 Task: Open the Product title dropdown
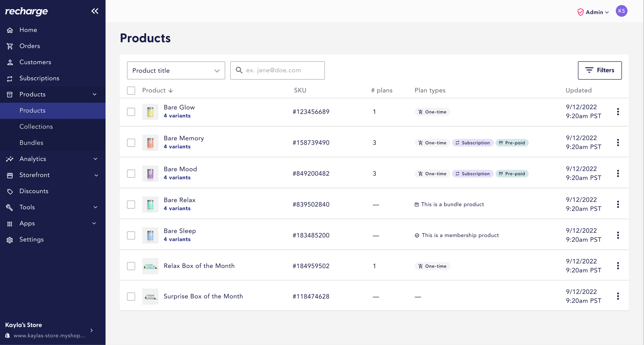coord(176,71)
